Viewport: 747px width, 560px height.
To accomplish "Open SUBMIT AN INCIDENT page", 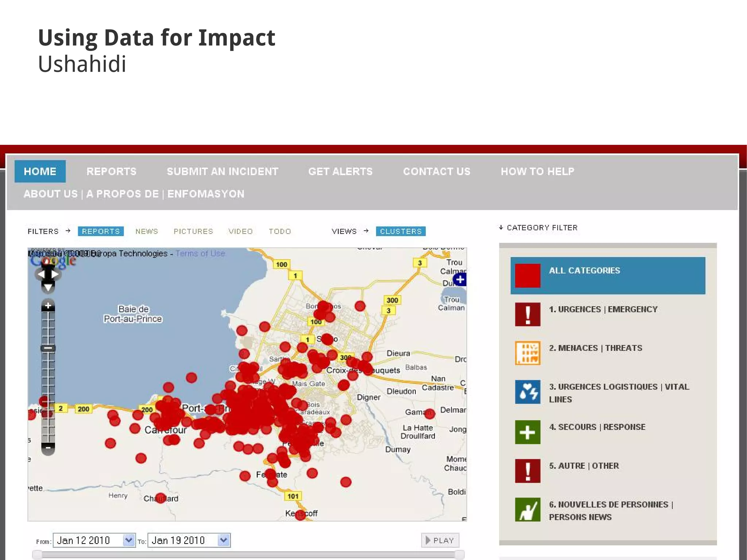I will 222,171.
